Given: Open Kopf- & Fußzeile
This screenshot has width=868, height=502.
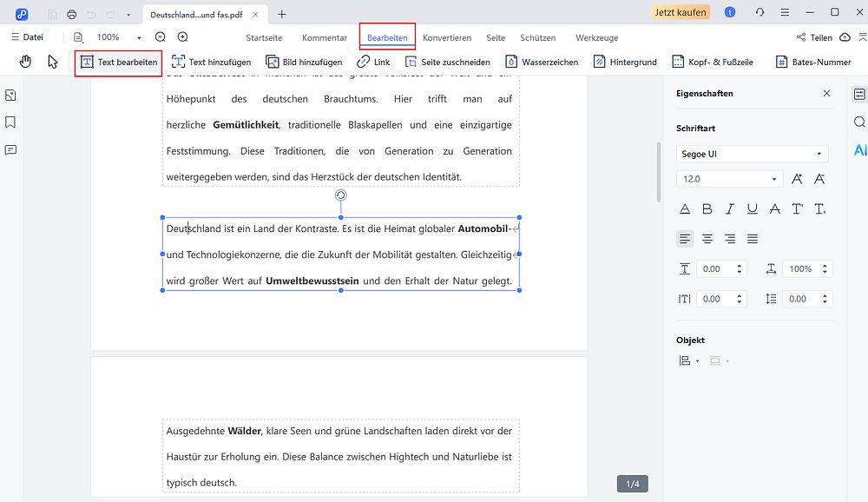Looking at the screenshot, I should click(713, 62).
